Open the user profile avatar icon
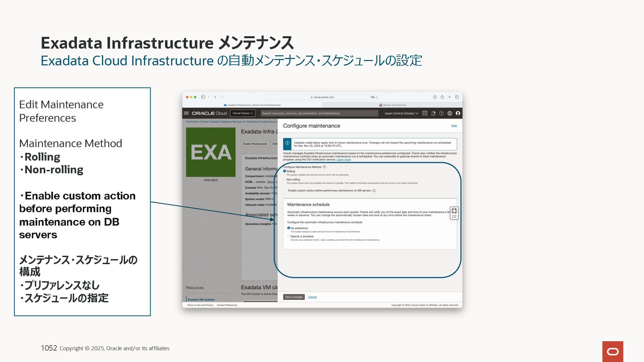 (x=458, y=113)
